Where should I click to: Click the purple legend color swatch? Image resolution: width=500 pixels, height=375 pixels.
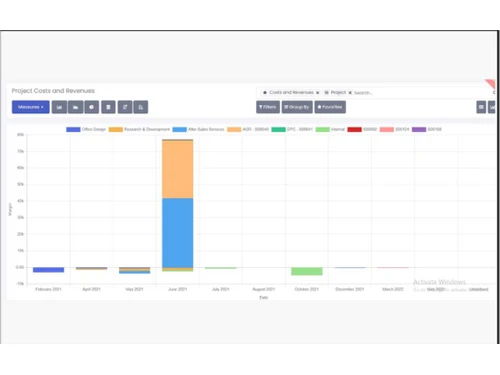tap(419, 129)
